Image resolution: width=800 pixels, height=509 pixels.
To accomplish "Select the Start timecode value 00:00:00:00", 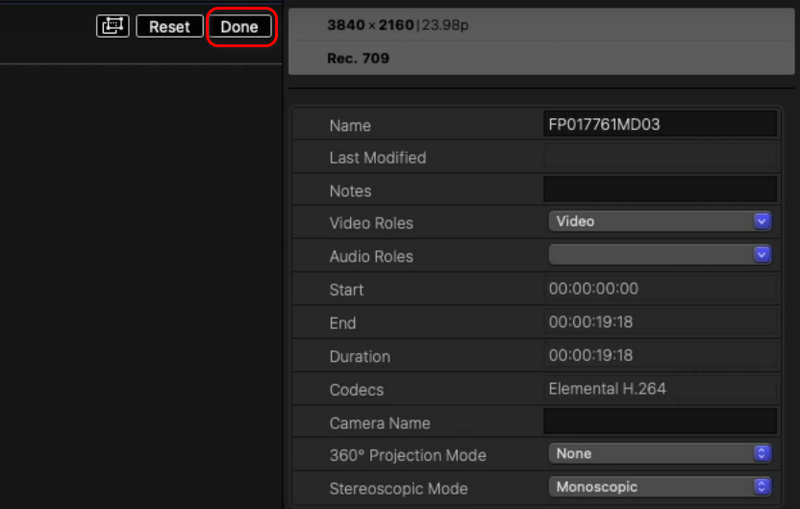I will click(x=593, y=289).
